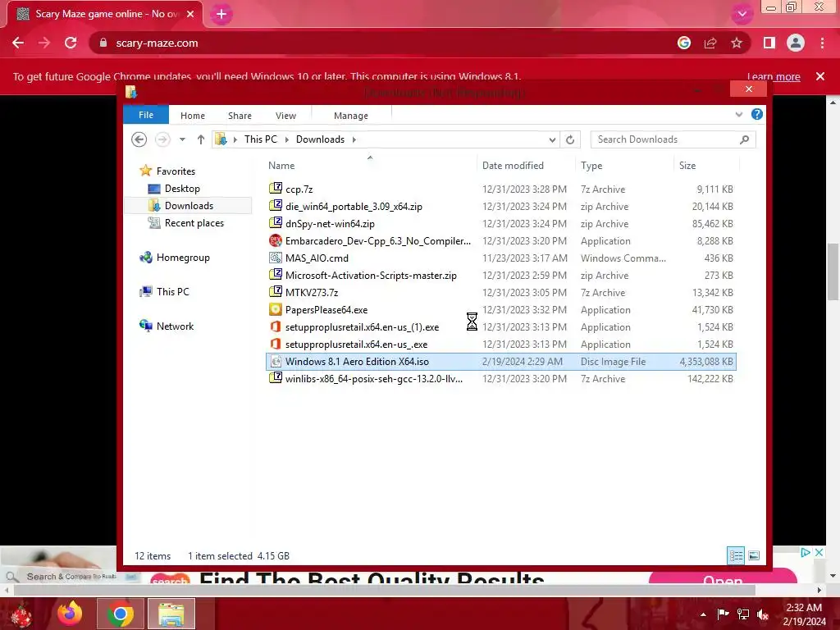Open Chrome tab search dropdown
The image size is (840, 630).
point(742,14)
